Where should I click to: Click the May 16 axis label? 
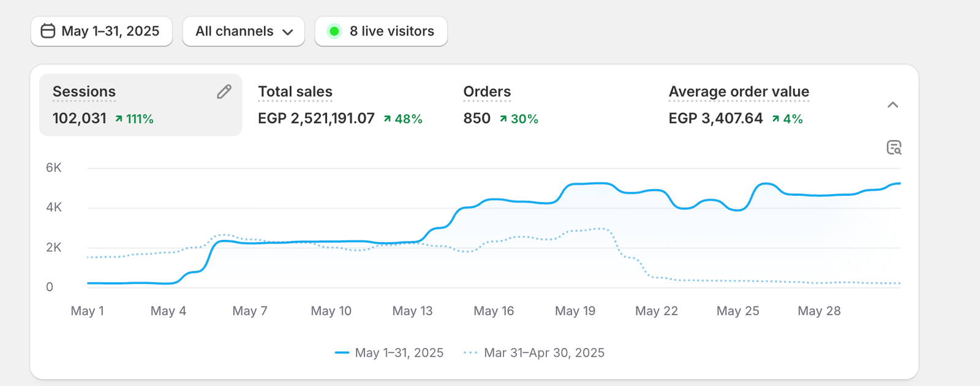tap(494, 311)
